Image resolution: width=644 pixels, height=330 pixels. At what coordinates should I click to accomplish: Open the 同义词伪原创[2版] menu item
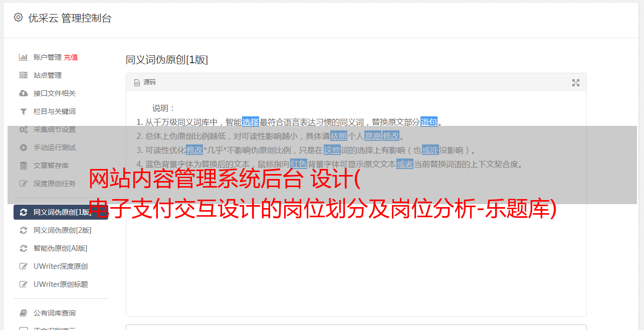[x=61, y=230]
